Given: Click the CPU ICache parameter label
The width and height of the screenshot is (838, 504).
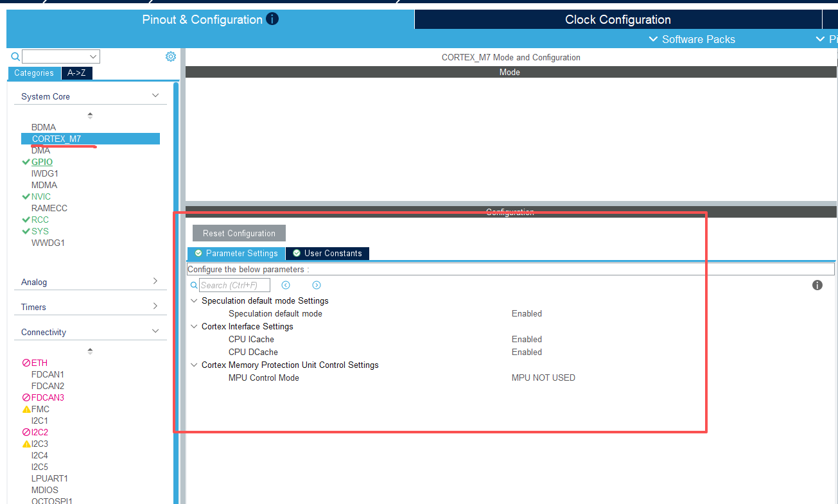Looking at the screenshot, I should (x=251, y=339).
